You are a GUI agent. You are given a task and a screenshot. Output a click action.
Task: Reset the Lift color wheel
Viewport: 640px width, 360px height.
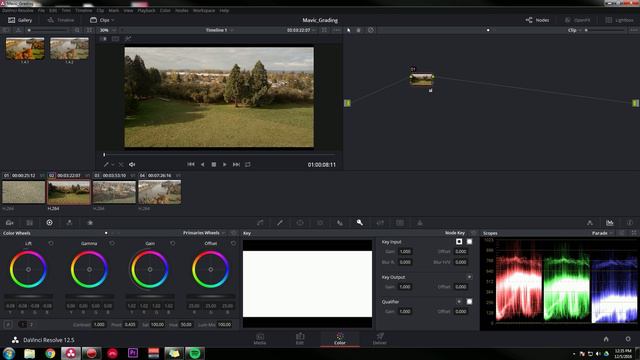click(51, 243)
